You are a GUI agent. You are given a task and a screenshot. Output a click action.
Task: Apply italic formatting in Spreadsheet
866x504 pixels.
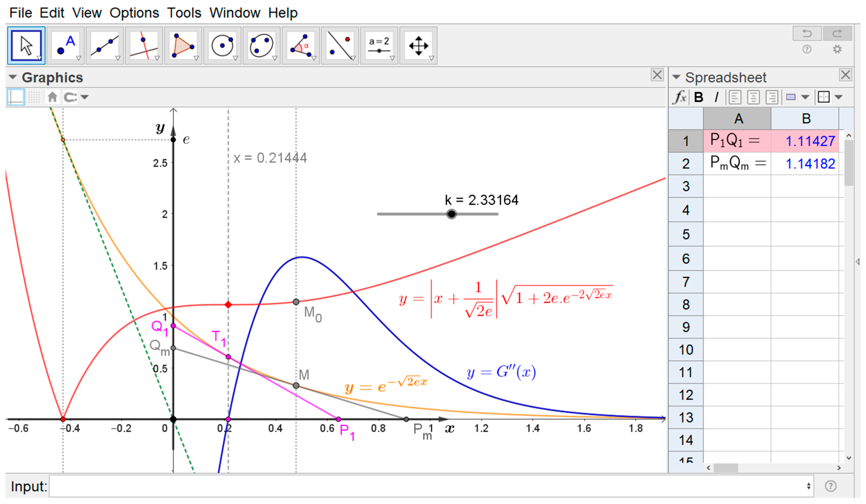click(x=716, y=97)
